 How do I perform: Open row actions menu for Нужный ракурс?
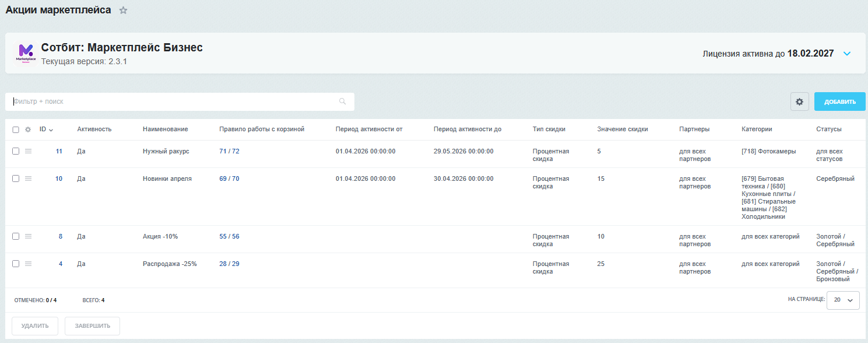28,151
